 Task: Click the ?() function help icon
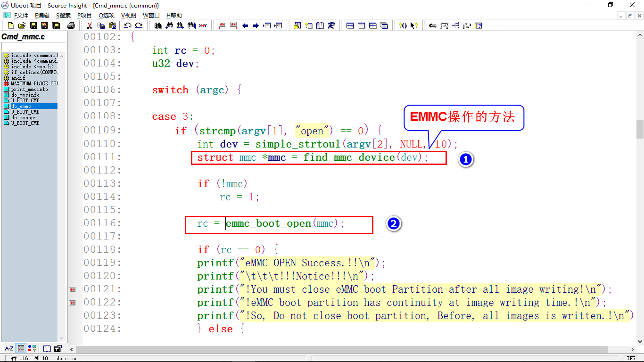(x=403, y=25)
